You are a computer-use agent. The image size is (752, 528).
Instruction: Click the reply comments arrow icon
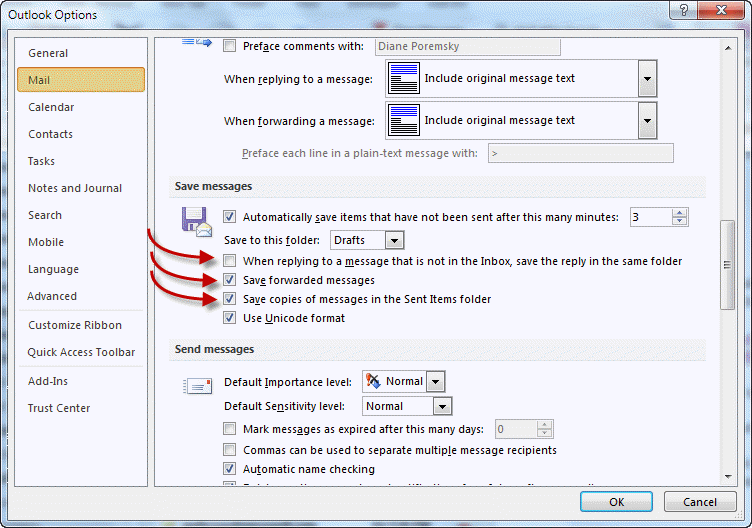point(197,43)
